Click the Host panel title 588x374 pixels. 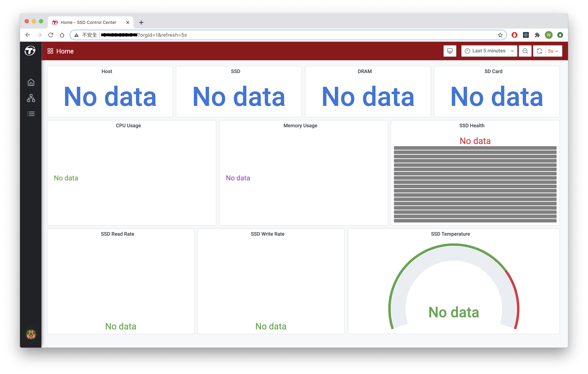point(107,71)
